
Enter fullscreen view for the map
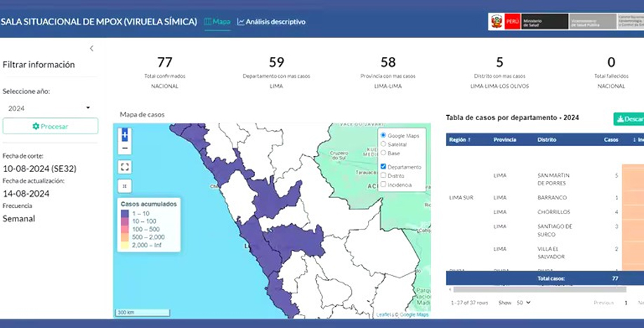(x=125, y=167)
